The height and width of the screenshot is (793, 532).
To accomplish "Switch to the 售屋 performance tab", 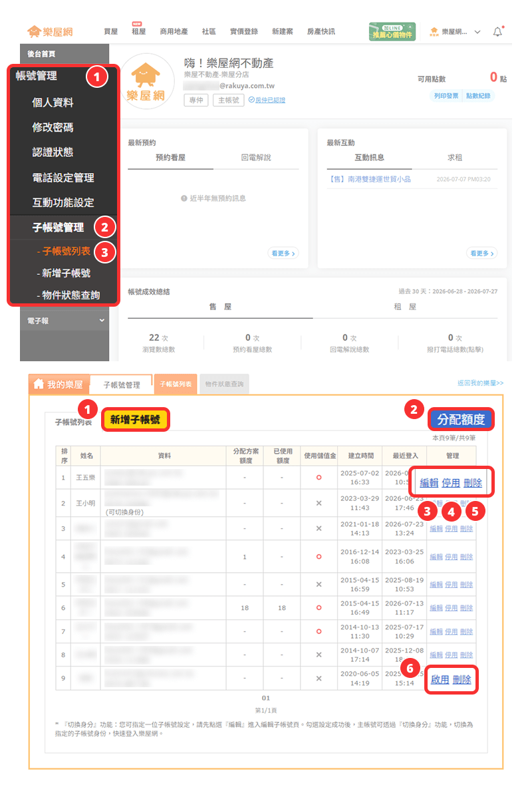I will pos(221,307).
